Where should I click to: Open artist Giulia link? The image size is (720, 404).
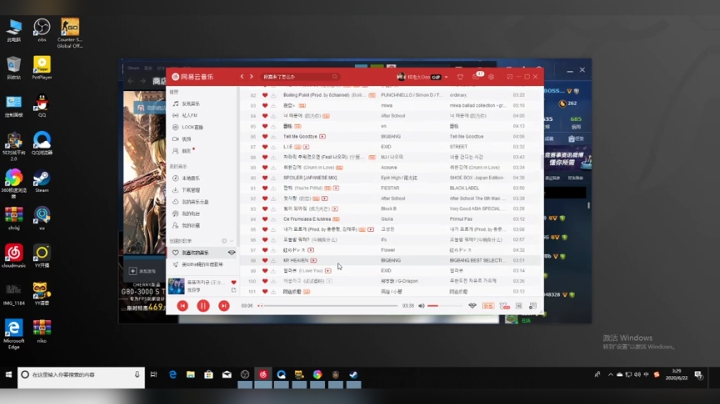click(387, 219)
